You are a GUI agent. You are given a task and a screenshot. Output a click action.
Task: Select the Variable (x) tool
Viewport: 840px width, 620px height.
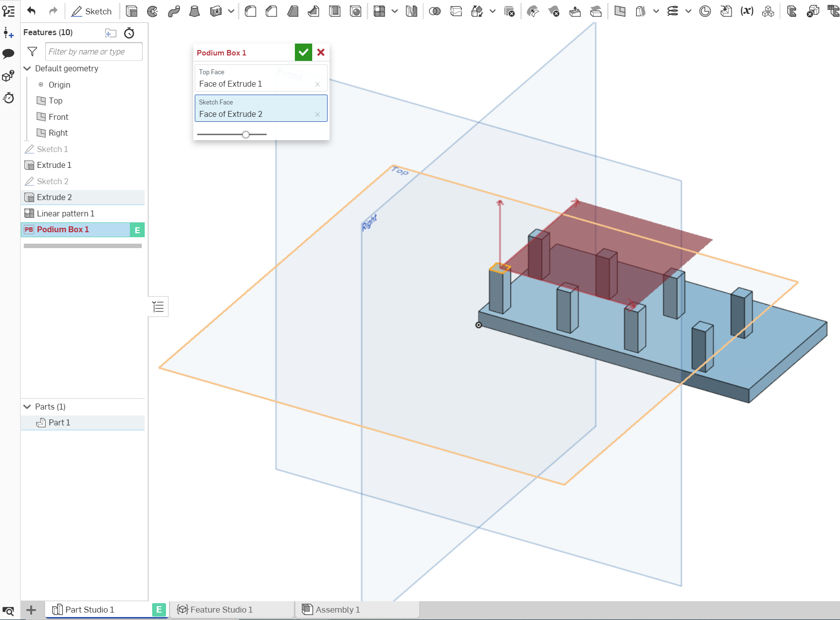click(747, 11)
